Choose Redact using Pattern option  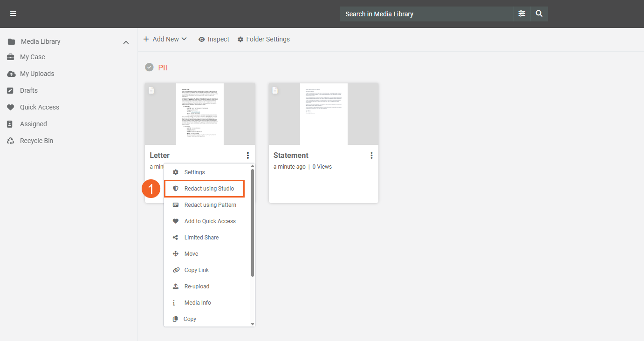(x=210, y=205)
